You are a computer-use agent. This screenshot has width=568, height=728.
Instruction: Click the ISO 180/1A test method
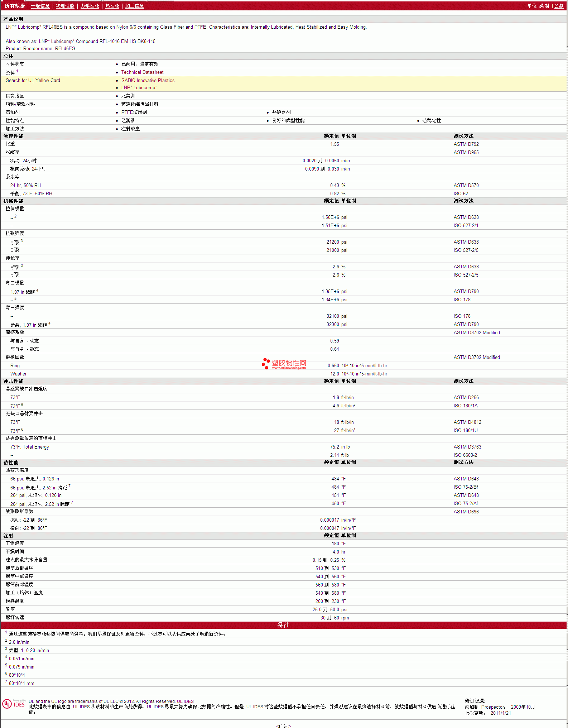pyautogui.click(x=466, y=406)
